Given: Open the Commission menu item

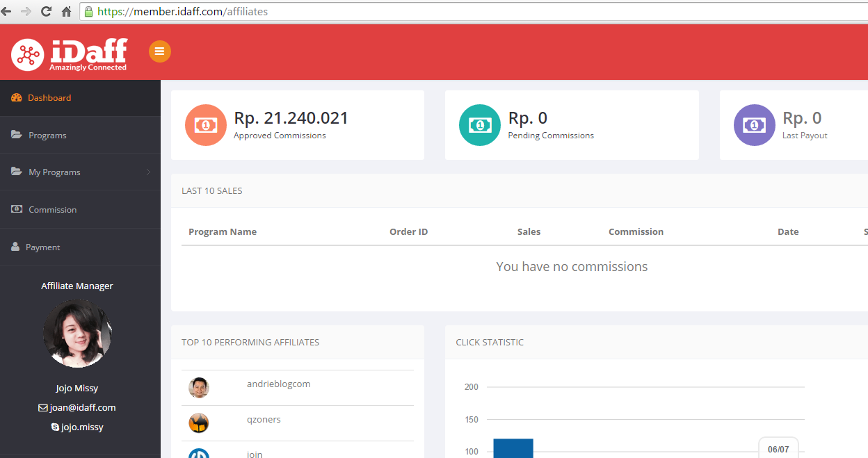Looking at the screenshot, I should (80, 210).
